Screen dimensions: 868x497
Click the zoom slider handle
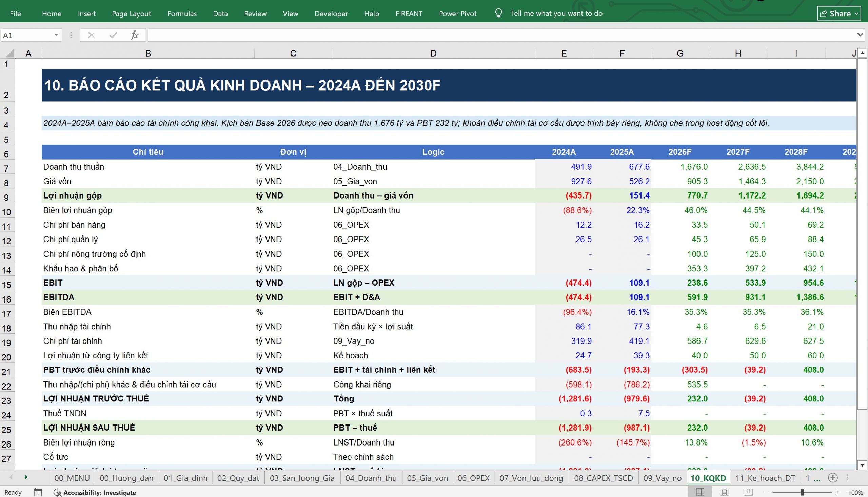802,492
